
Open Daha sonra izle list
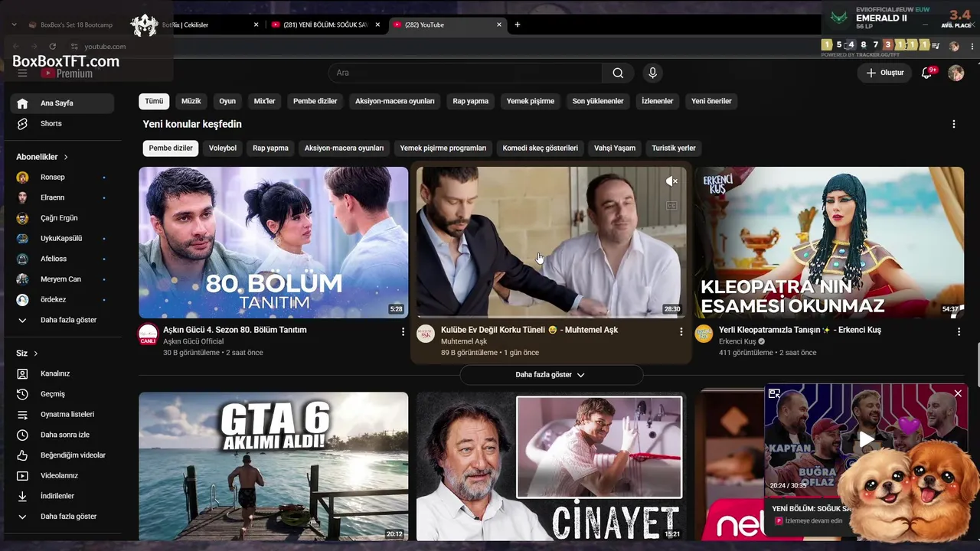62,435
